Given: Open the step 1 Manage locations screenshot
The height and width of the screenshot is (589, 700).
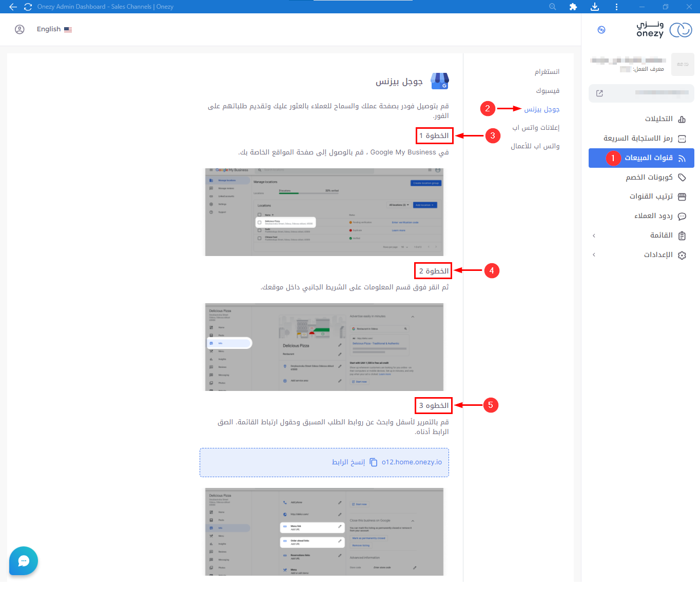Looking at the screenshot, I should coord(324,212).
